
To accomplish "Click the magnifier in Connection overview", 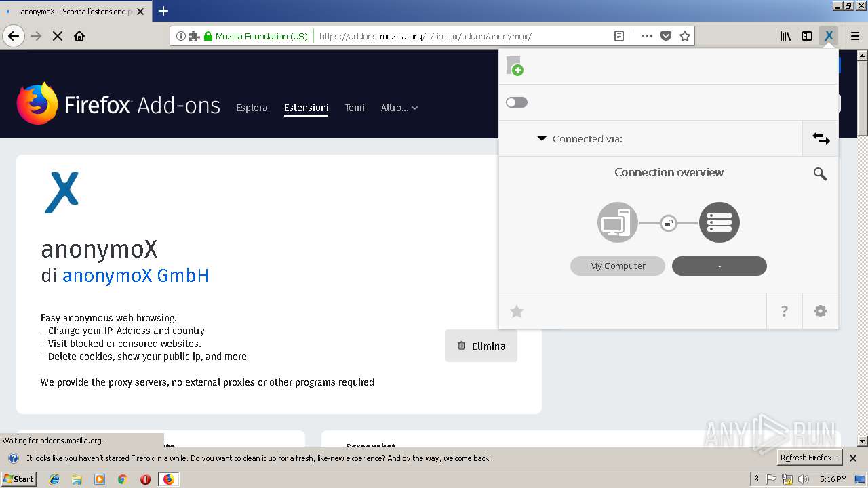I will (820, 174).
